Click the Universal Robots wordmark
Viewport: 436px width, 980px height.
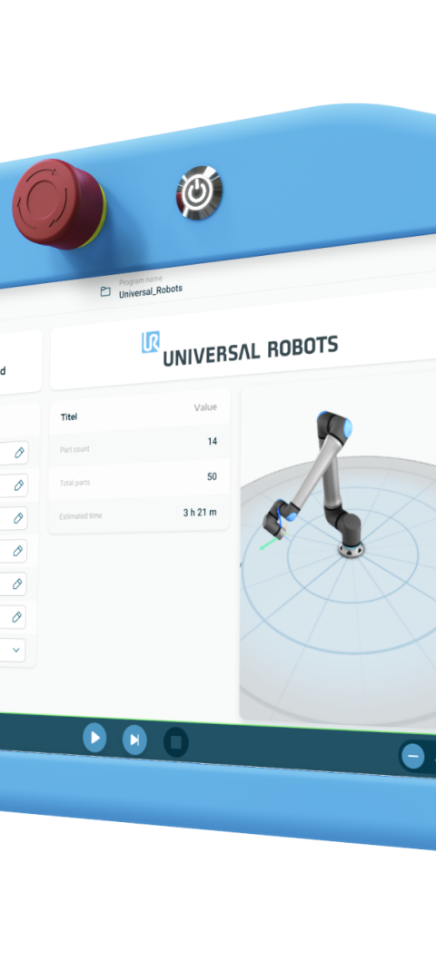pos(250,350)
